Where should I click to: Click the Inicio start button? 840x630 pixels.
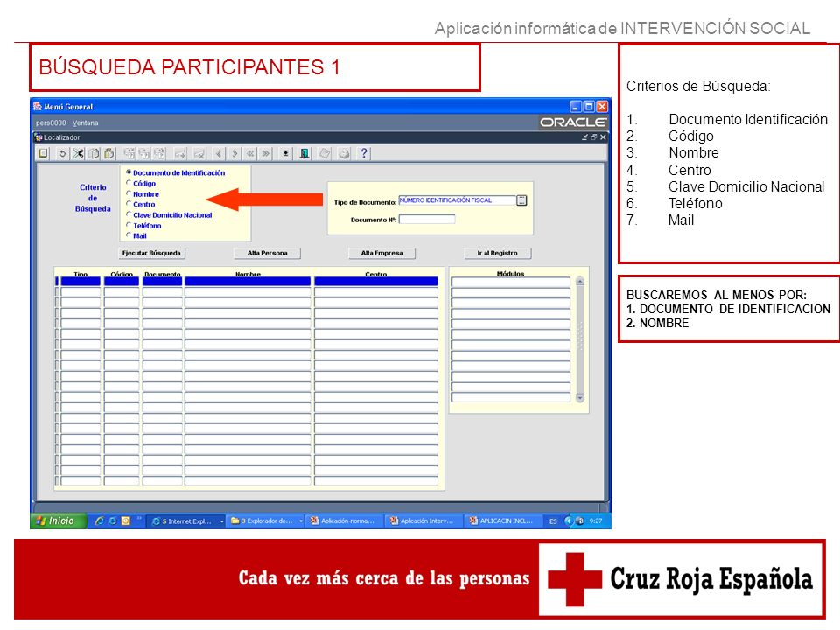point(58,521)
